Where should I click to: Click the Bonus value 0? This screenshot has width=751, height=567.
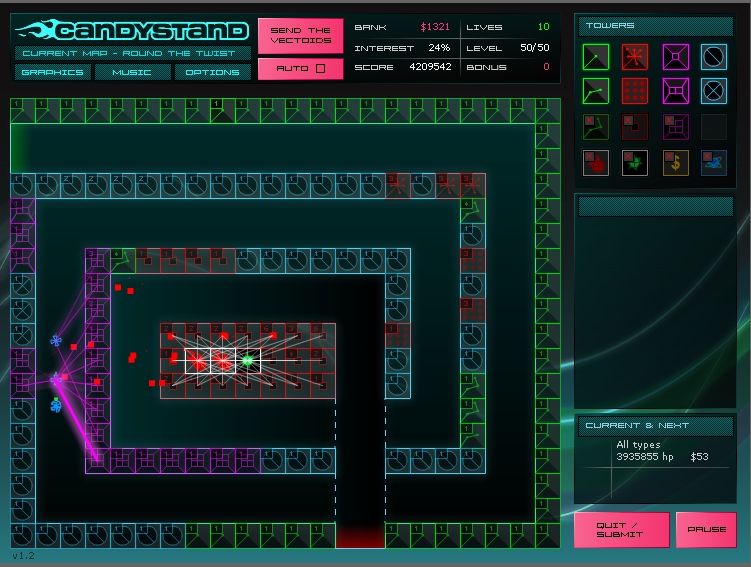coord(546,67)
